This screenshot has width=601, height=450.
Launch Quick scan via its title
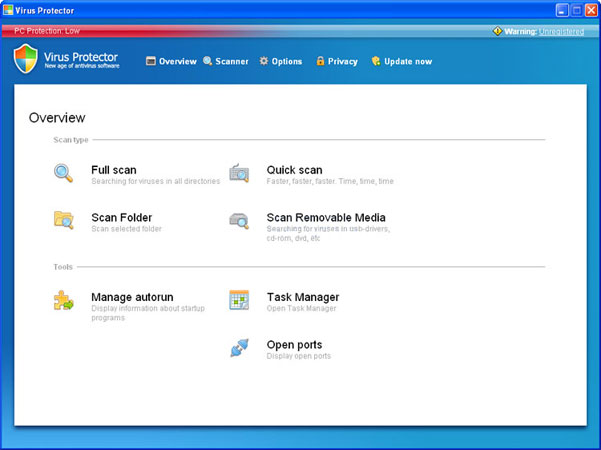294,170
